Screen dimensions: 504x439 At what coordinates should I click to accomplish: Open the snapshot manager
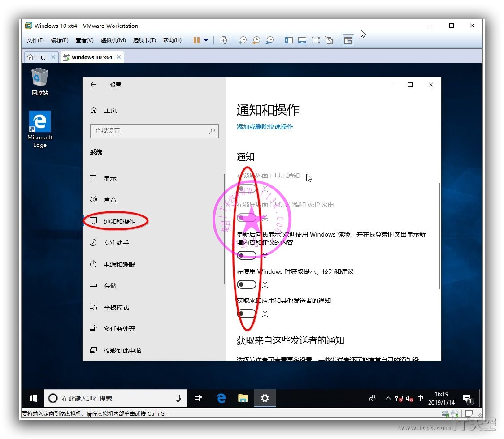(269, 40)
